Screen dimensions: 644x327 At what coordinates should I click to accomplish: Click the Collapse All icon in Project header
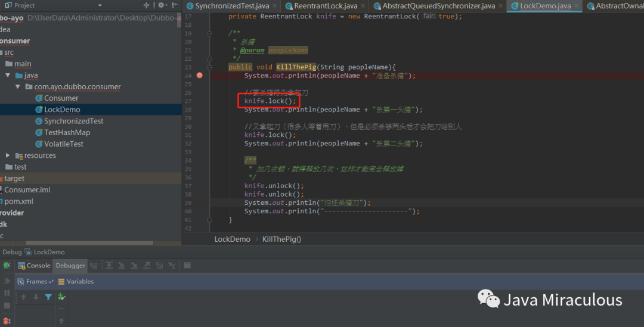146,5
